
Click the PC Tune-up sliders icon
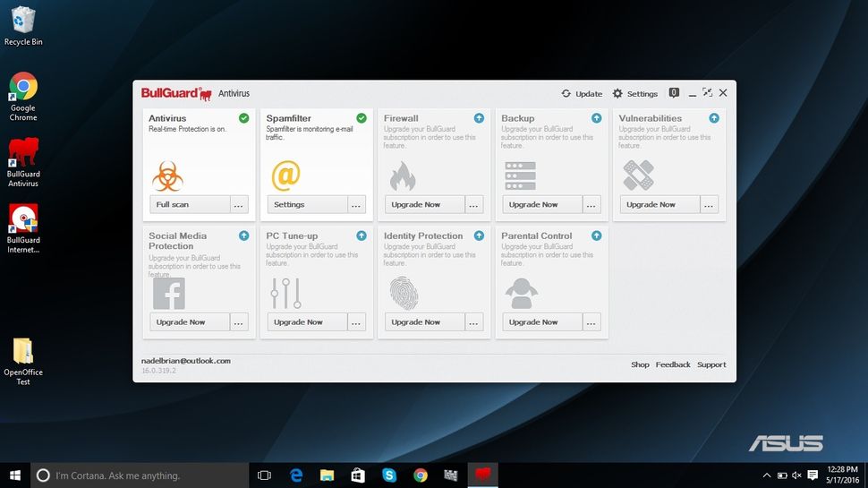coord(286,294)
